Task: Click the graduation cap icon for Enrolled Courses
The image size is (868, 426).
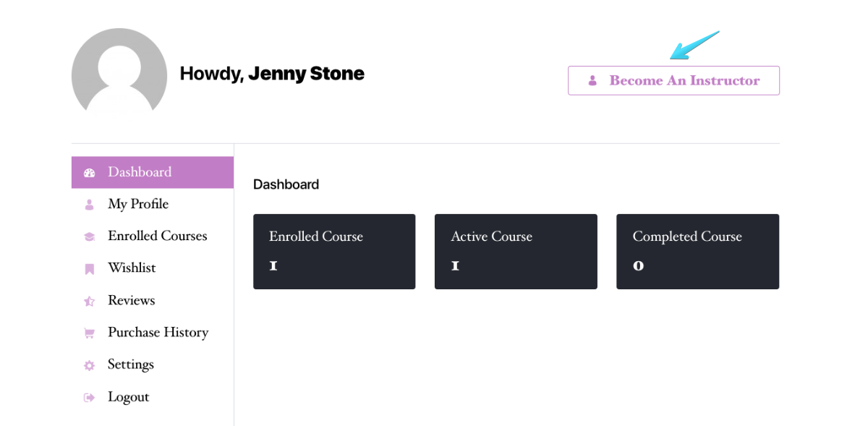Action: 90,237
